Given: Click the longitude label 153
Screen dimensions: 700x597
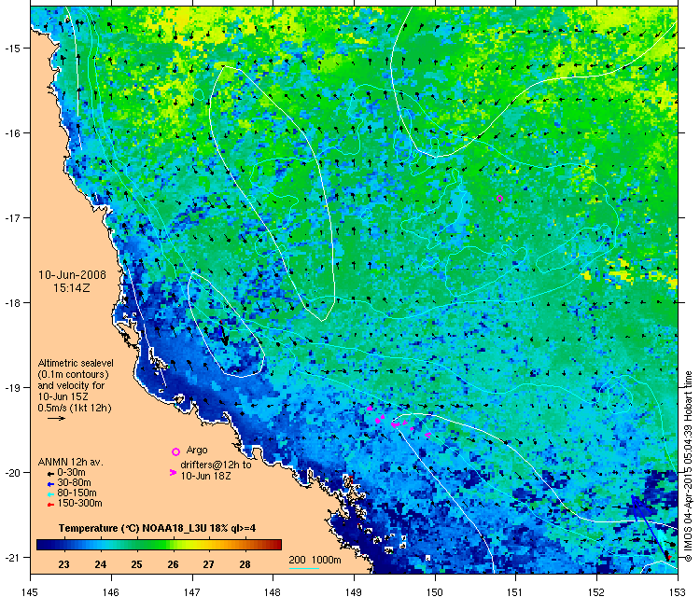Looking at the screenshot, I should coord(678,591).
